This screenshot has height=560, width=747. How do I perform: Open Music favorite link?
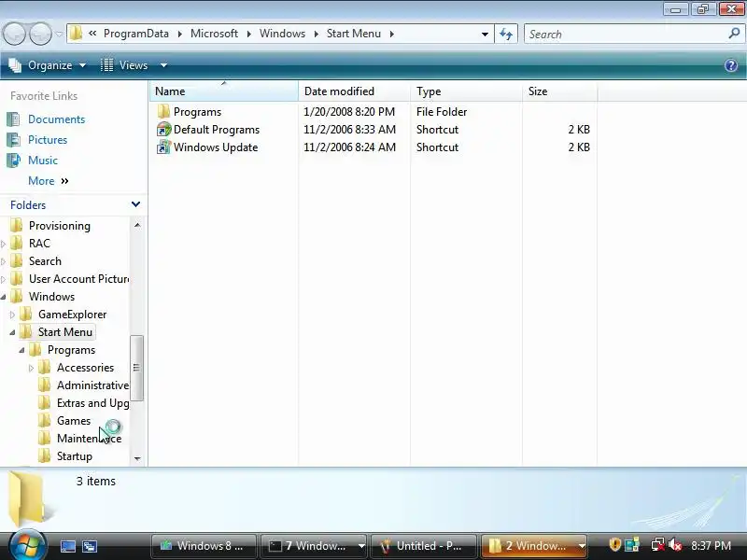click(43, 161)
